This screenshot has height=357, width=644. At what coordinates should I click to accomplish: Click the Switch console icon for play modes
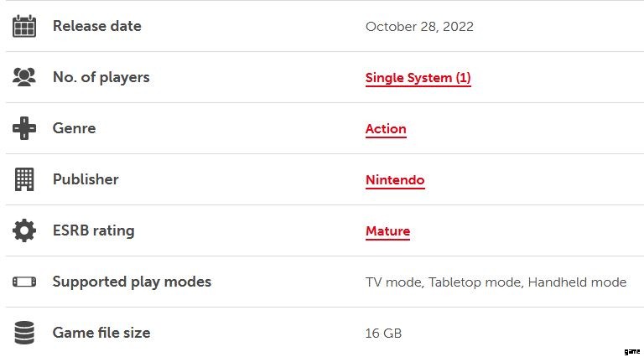(x=24, y=282)
